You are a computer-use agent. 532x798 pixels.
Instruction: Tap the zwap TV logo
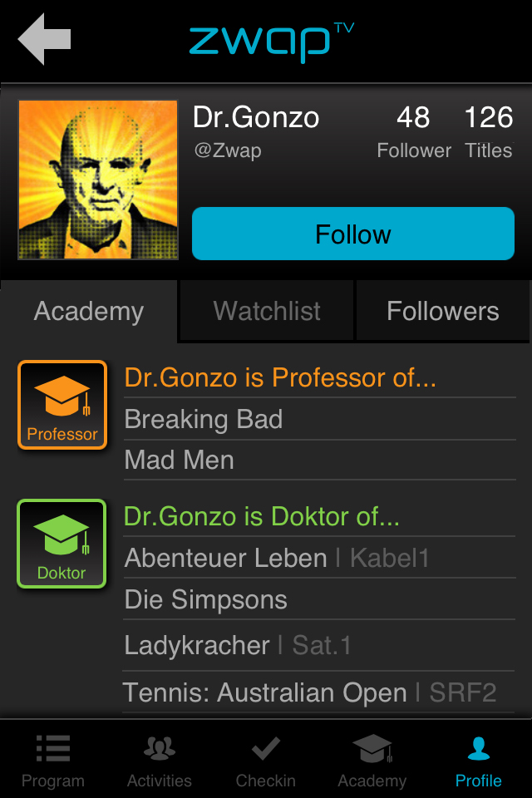click(x=271, y=42)
